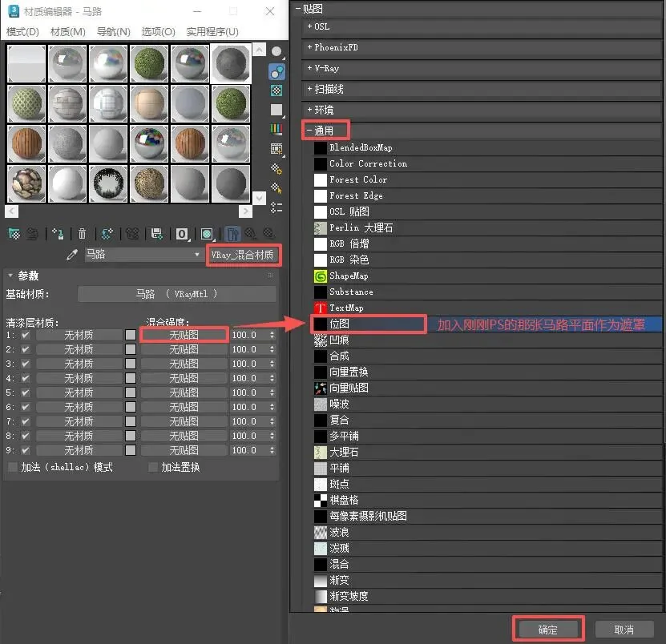Expand the 环境 map group
Image resolution: width=666 pixels, height=644 pixels.
pos(309,110)
